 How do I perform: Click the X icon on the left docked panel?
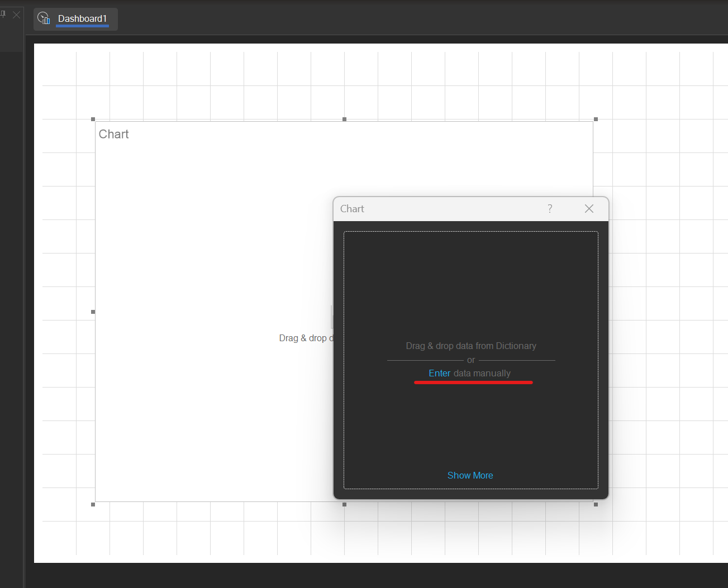[x=17, y=15]
